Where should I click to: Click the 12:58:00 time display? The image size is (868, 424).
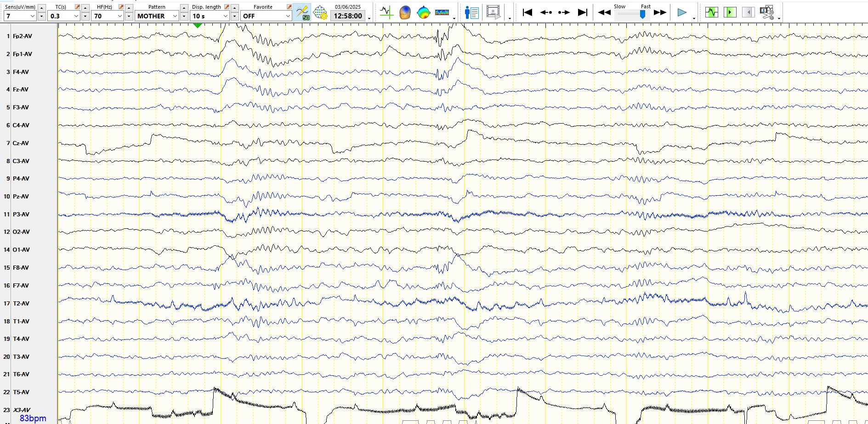pyautogui.click(x=348, y=16)
